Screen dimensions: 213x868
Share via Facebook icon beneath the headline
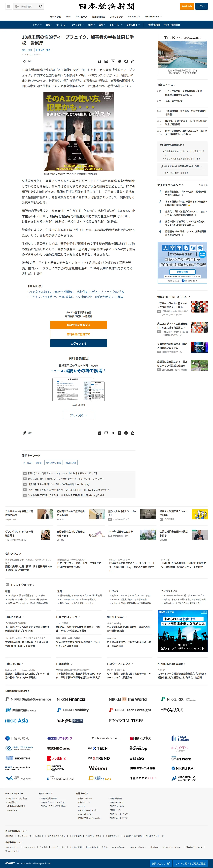(126, 61)
